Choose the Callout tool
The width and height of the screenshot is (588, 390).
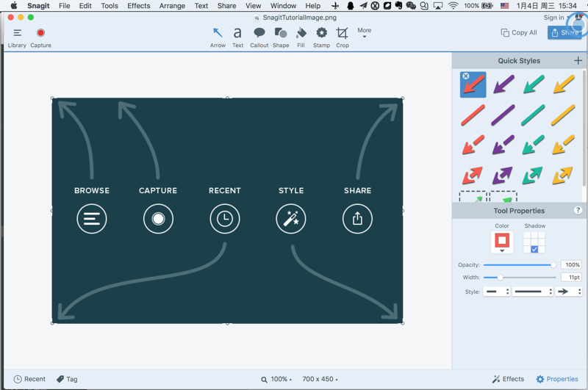click(x=259, y=37)
